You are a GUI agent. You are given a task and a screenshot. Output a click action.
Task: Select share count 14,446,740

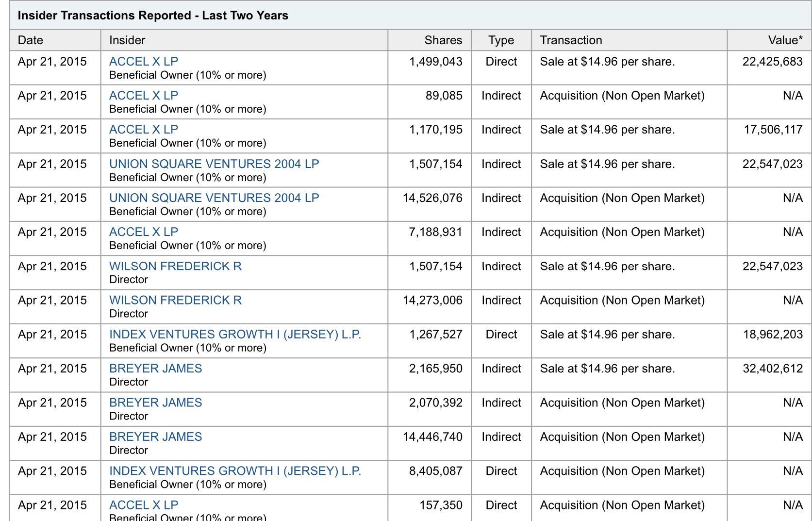click(432, 437)
